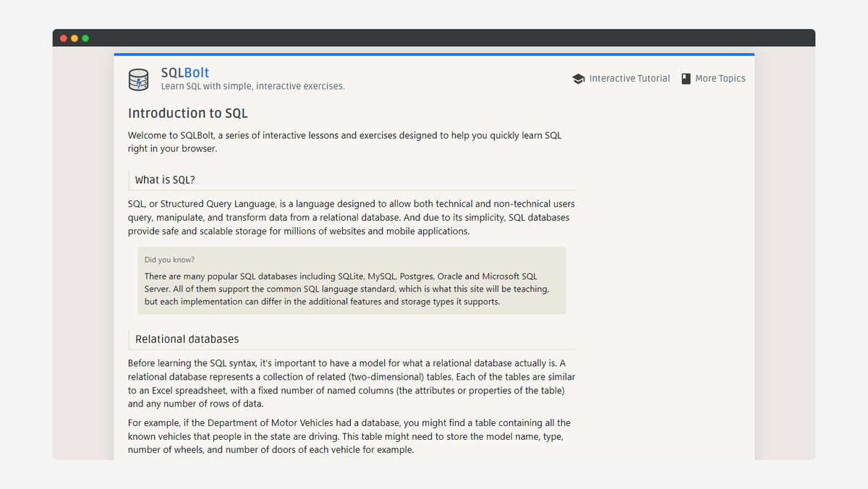Click the blue accent bar atop the page
This screenshot has height=489, width=868.
tap(434, 54)
